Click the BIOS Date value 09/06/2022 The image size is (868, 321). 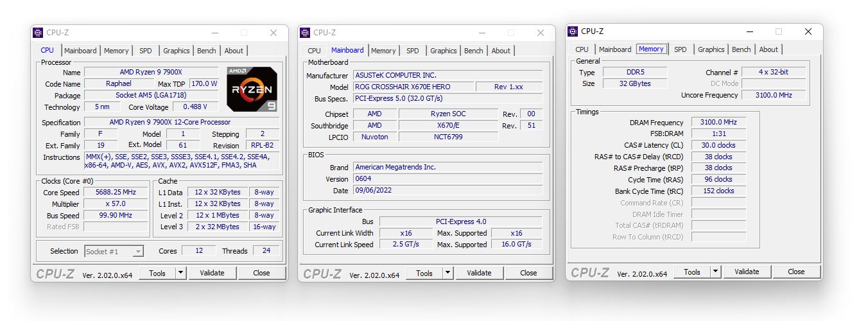click(x=447, y=191)
